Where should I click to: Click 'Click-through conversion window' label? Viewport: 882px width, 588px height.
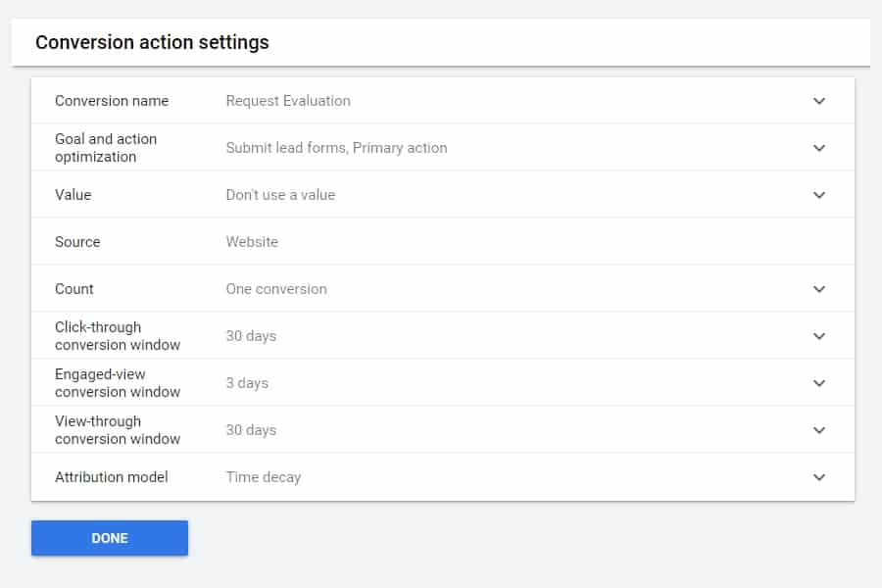click(x=118, y=336)
